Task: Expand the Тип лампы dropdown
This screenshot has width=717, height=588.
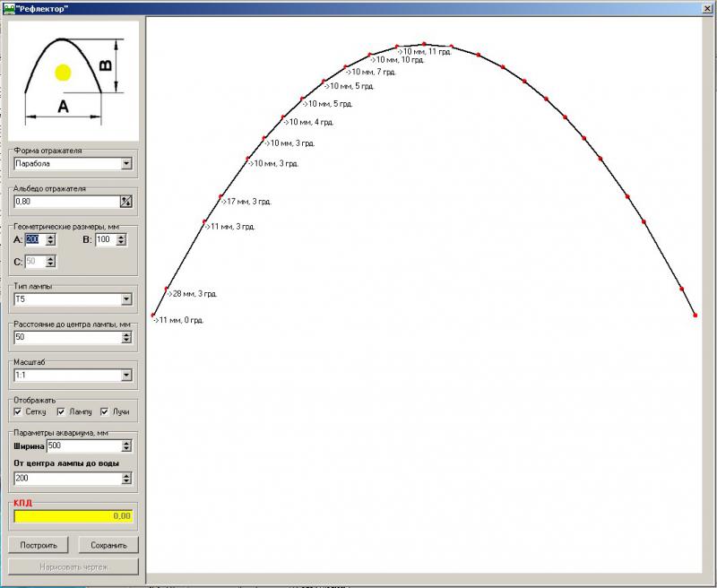Action: coord(126,299)
